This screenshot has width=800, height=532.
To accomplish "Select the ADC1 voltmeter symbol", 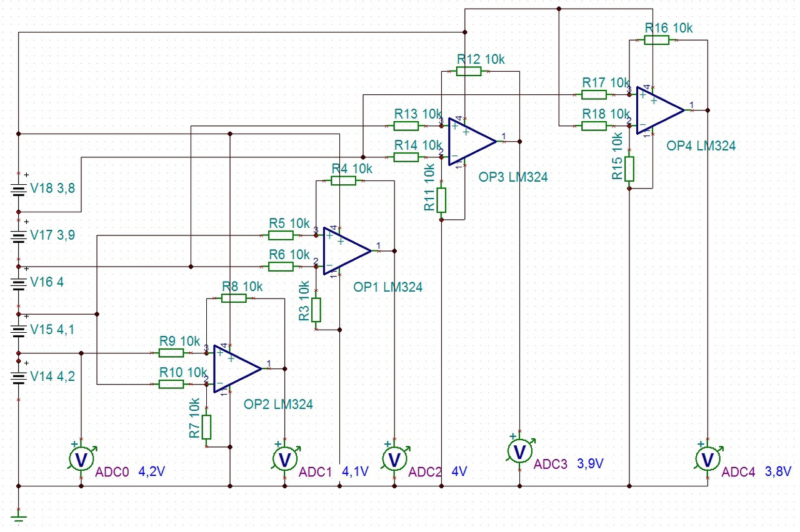I will 286,459.
